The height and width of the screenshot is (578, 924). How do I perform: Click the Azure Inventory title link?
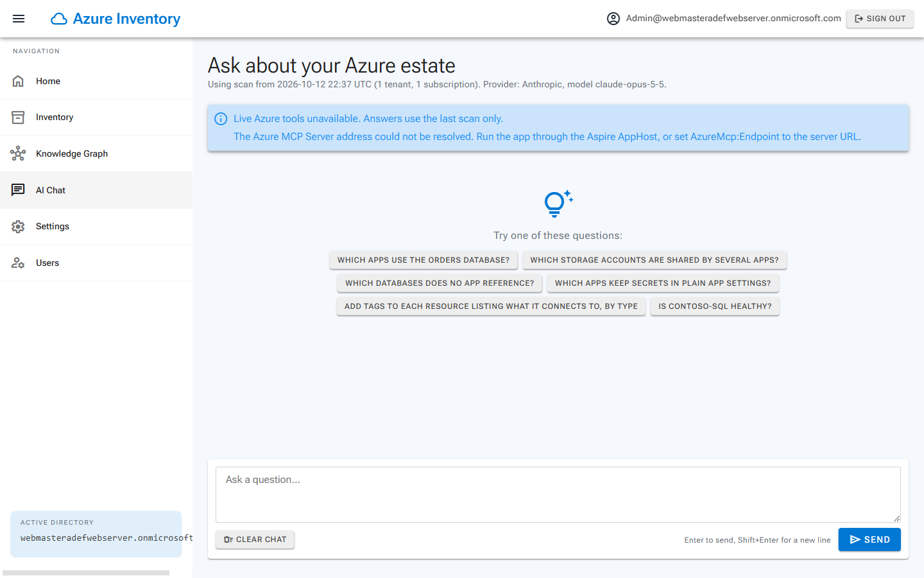[126, 19]
